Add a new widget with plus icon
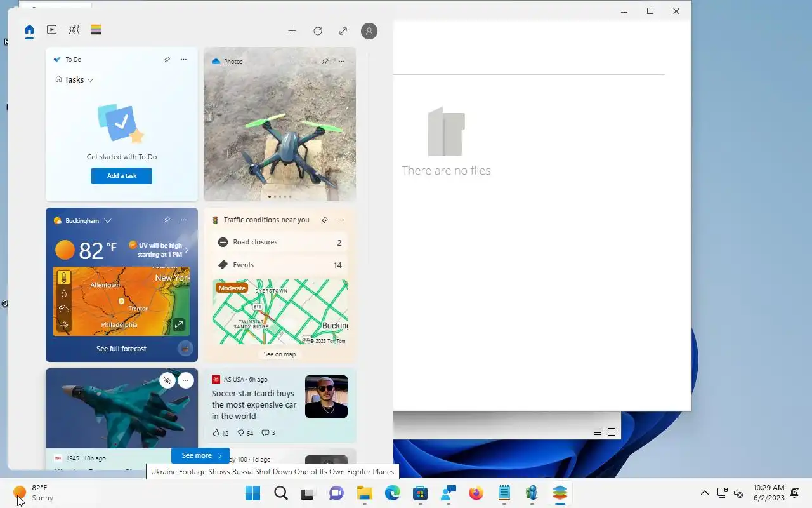This screenshot has height=508, width=812. coord(292,30)
